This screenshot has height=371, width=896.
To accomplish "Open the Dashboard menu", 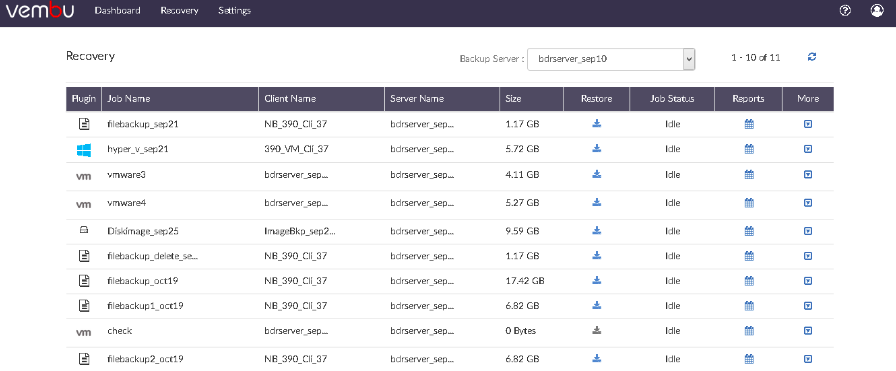I will (118, 11).
